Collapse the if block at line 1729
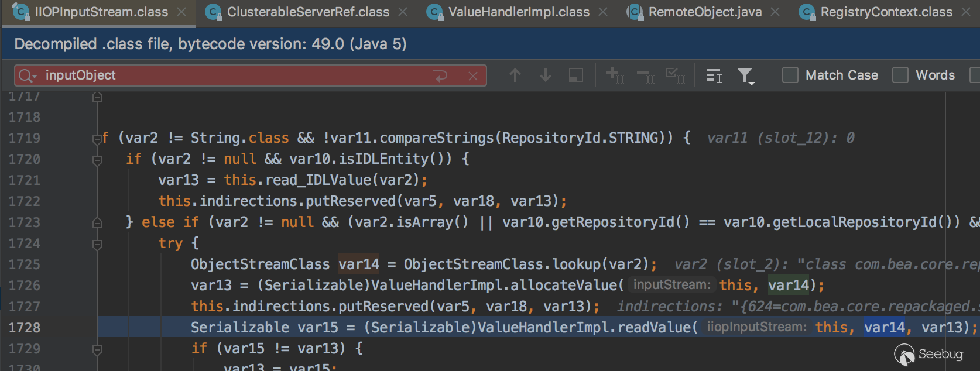 [97, 349]
